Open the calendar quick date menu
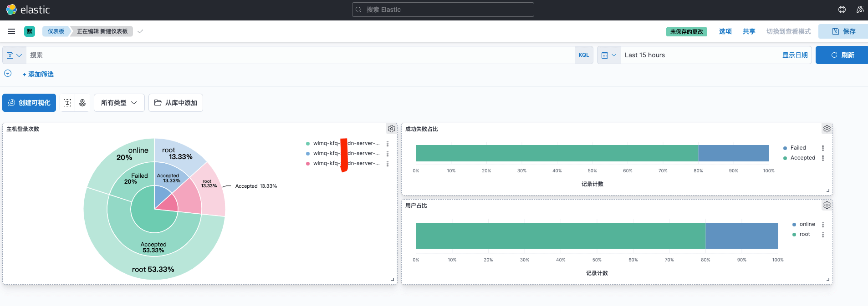This screenshot has width=868, height=306. click(609, 55)
